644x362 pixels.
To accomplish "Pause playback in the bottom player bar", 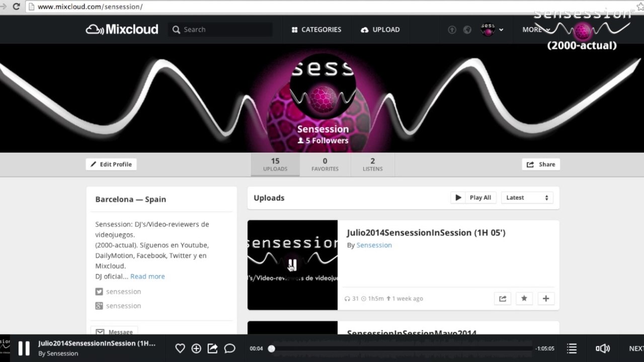I will (x=24, y=348).
